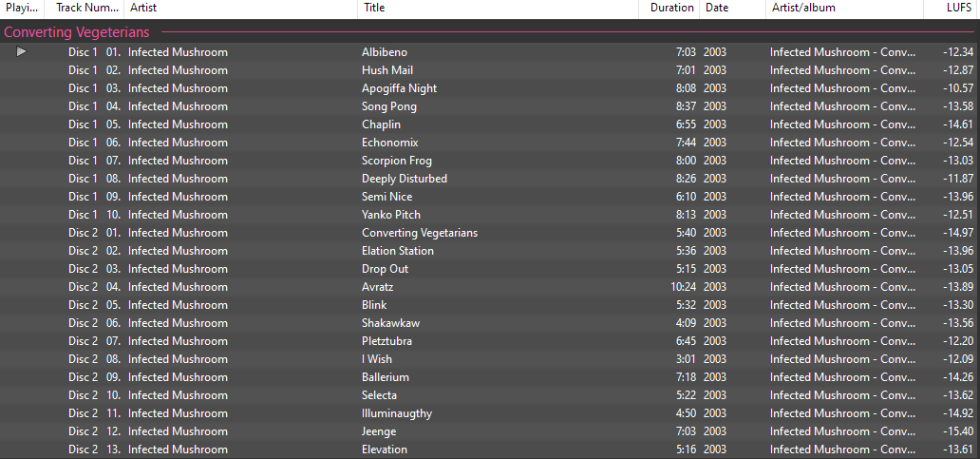Sort by the Date column header
The width and height of the screenshot is (980, 459).
(x=732, y=9)
